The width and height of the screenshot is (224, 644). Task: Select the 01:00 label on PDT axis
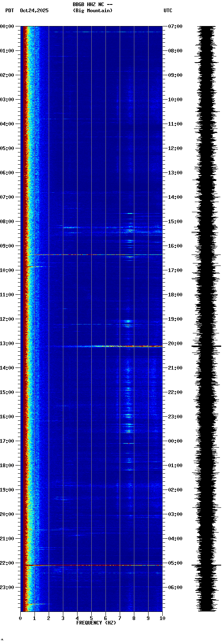point(7,51)
